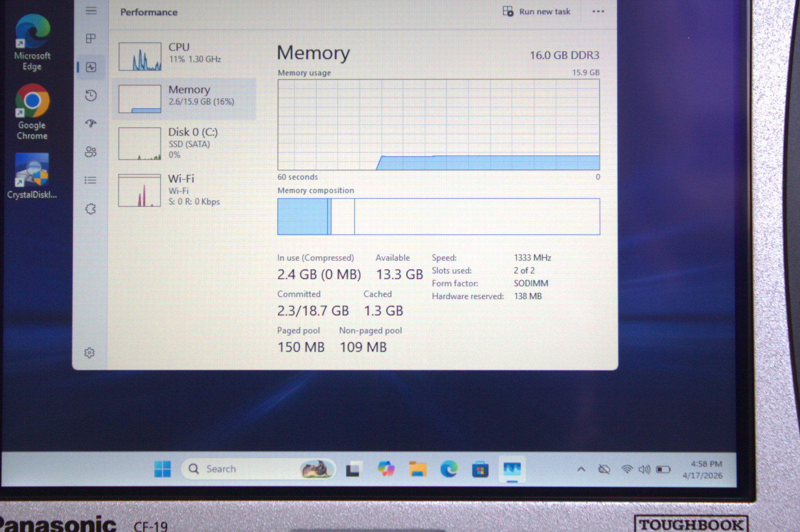Viewport: 800px width, 532px height.
Task: Open the clock showing 4:58 PM
Action: coord(702,470)
